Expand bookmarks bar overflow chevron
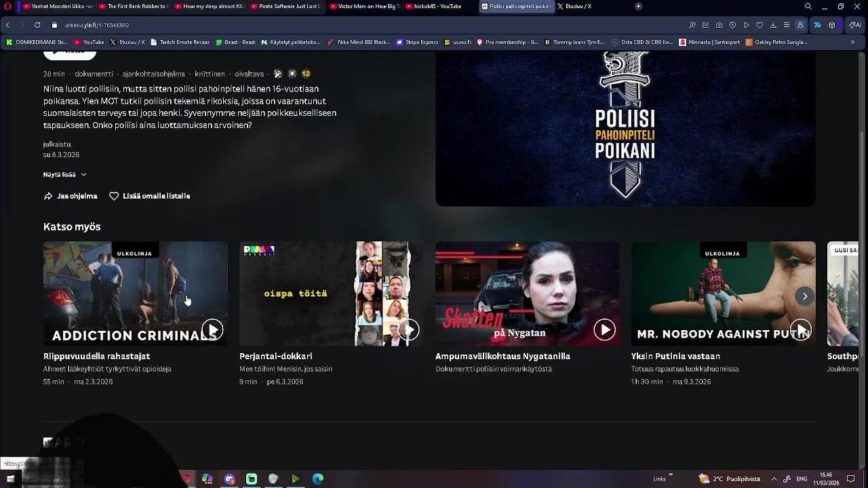The width and height of the screenshot is (868, 488). 852,42
